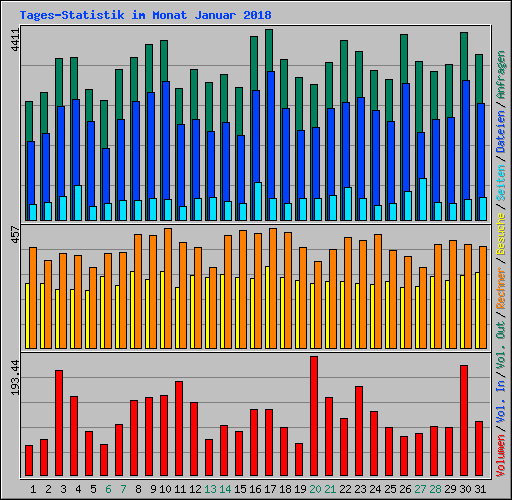The height and width of the screenshot is (500, 512).
Task: Select the cyan Seiten bar for day 4
Action: pyautogui.click(x=78, y=203)
